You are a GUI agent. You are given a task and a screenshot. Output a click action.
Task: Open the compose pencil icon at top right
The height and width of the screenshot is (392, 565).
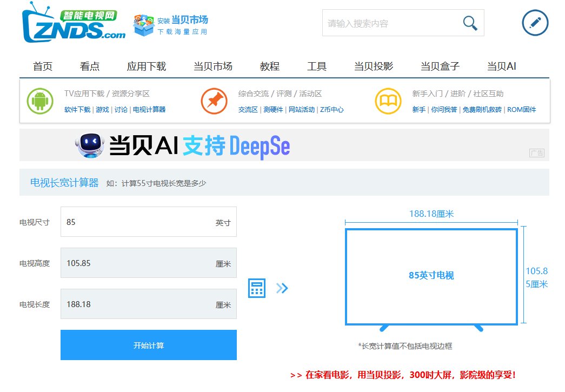535,23
